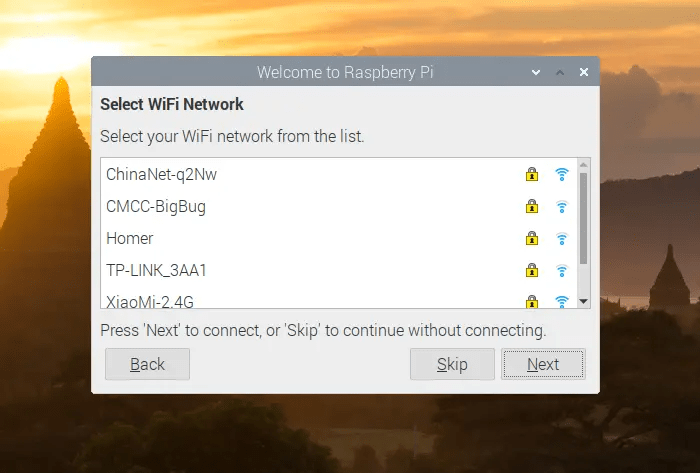Click the WiFi signal icon for CMCC-BigBug

[x=562, y=206]
